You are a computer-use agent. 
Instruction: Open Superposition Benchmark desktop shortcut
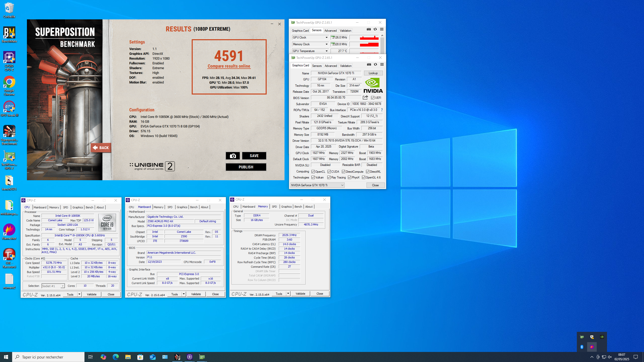(x=9, y=135)
